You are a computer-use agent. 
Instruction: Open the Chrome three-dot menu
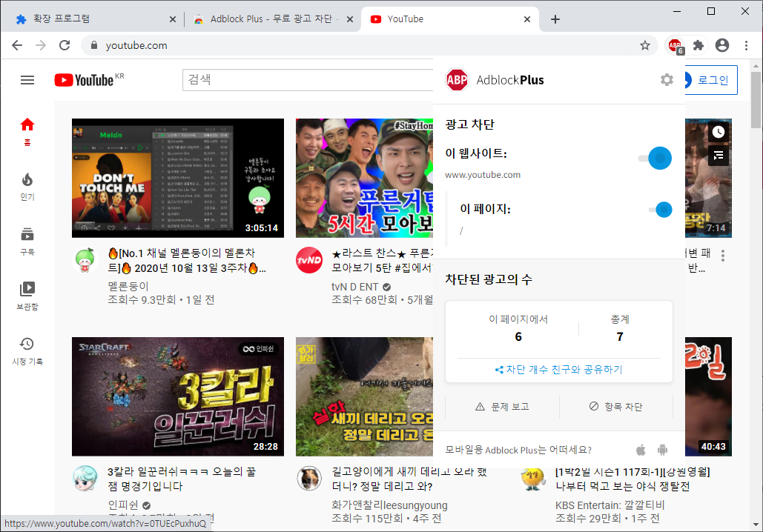point(746,46)
